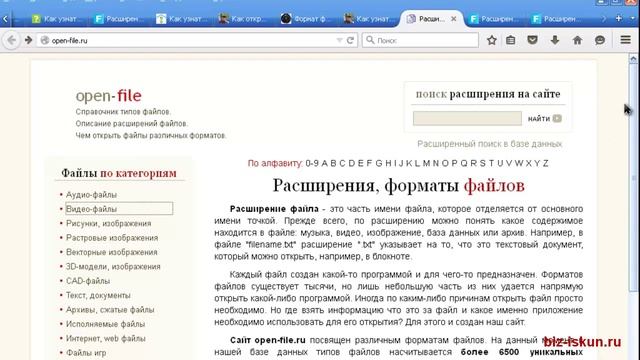The width and height of the screenshot is (640, 360).
Task: Open Интернет, web файлы category
Action: 105,338
